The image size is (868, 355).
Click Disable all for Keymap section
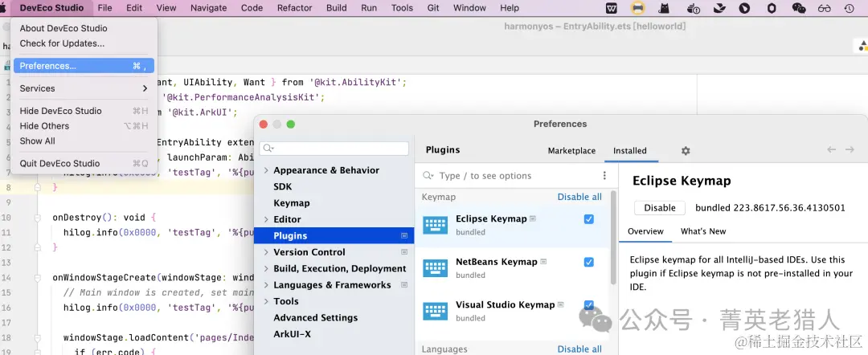pyautogui.click(x=579, y=197)
